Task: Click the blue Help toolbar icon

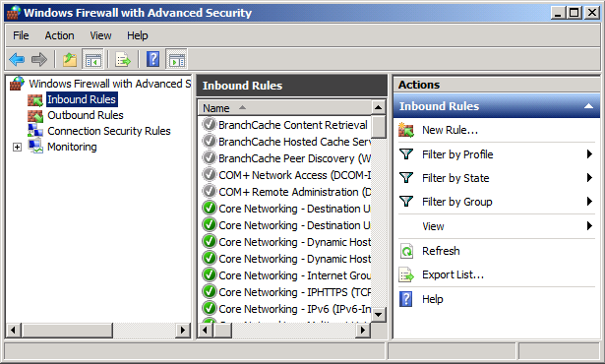Action: [x=153, y=59]
